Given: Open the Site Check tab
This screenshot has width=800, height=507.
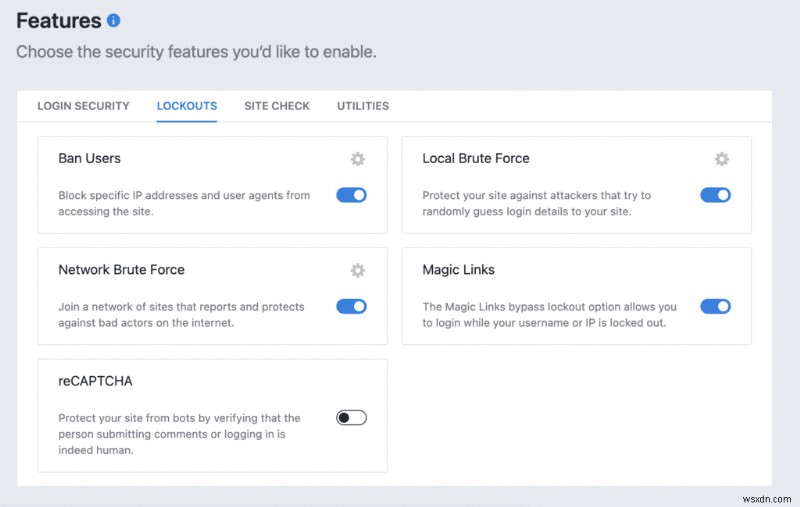Looking at the screenshot, I should point(277,106).
